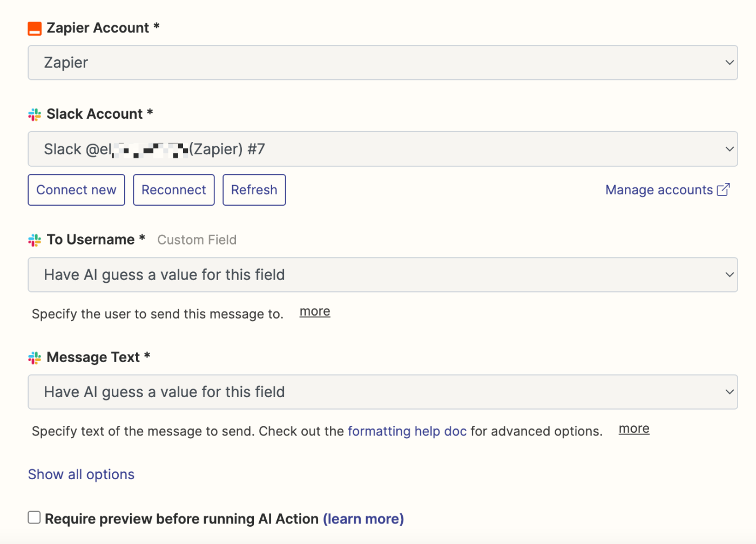Viewport: 756px width, 544px height.
Task: Click the Refresh button
Action: (x=254, y=190)
